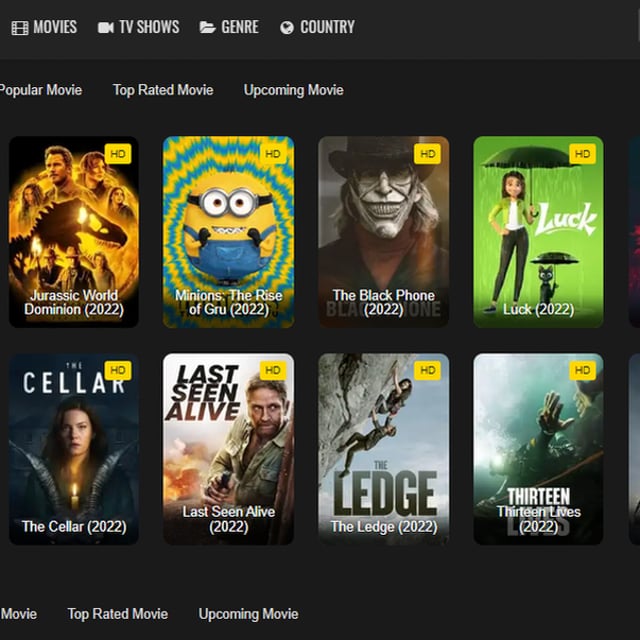This screenshot has height=640, width=640.
Task: Click the Last Seen Alive (2022) title
Action: pyautogui.click(x=229, y=519)
